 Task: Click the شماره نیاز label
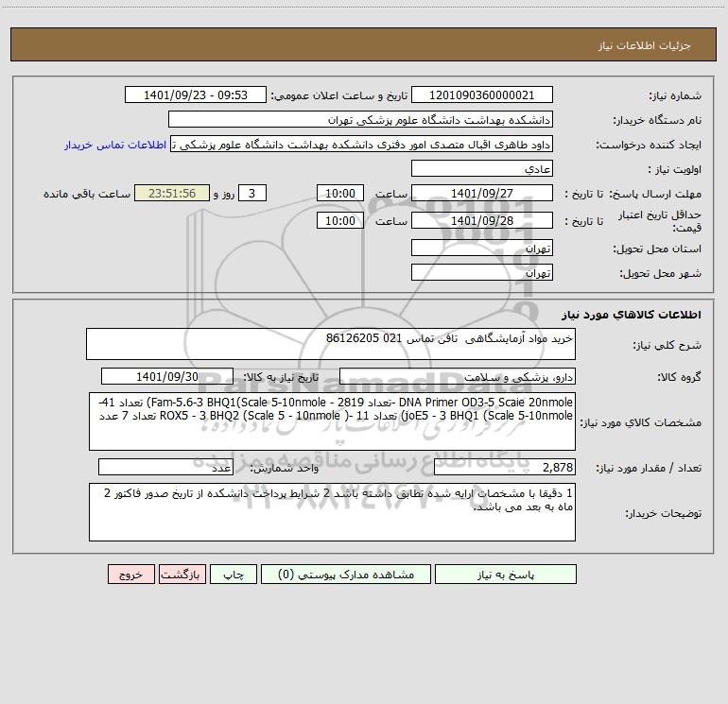[675, 95]
